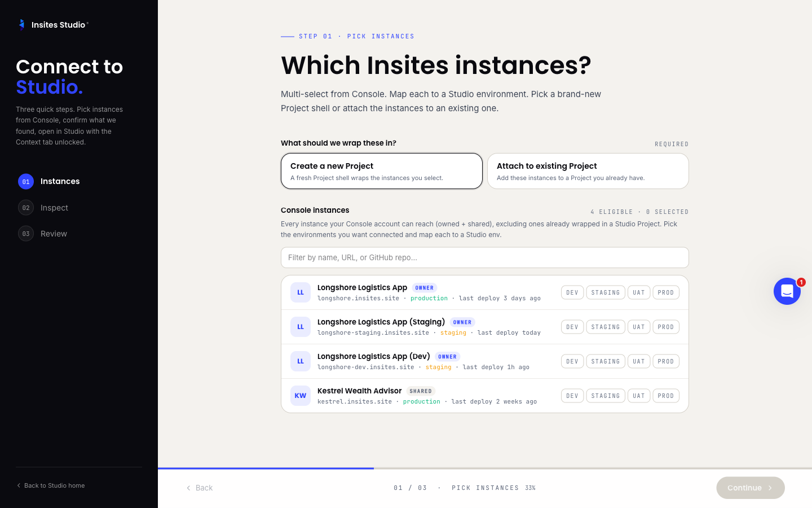Click longshore.insites.site URL text
The width and height of the screenshot is (812, 508).
click(x=358, y=299)
